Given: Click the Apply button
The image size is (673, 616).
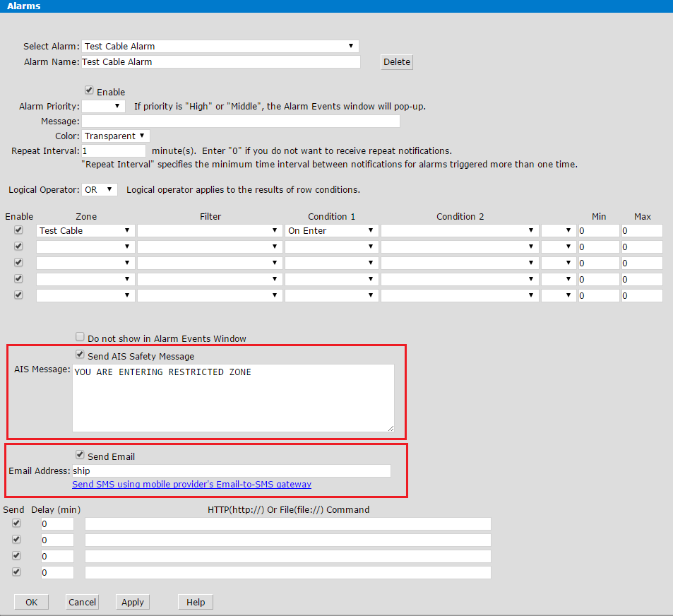Looking at the screenshot, I should coord(133,602).
